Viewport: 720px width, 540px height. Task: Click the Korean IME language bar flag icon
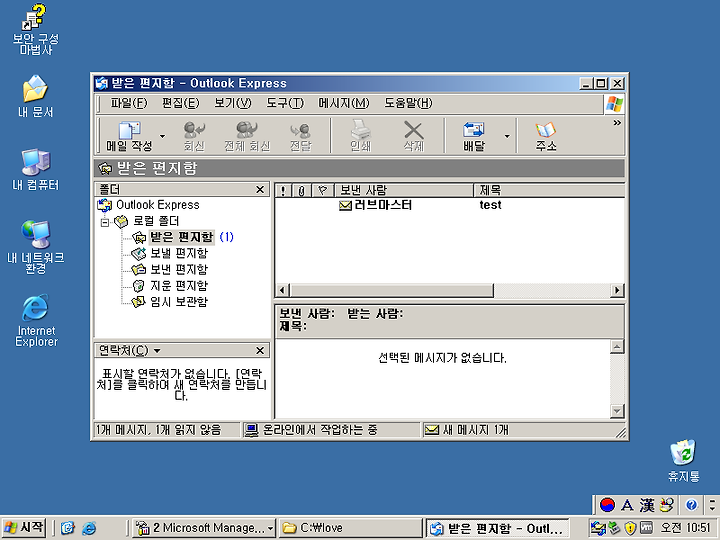607,505
